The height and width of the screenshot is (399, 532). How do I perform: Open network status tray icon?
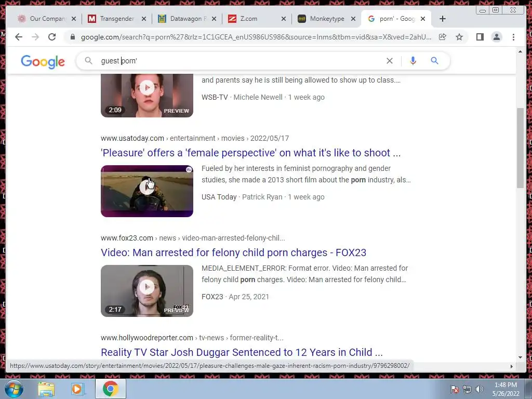tap(467, 389)
